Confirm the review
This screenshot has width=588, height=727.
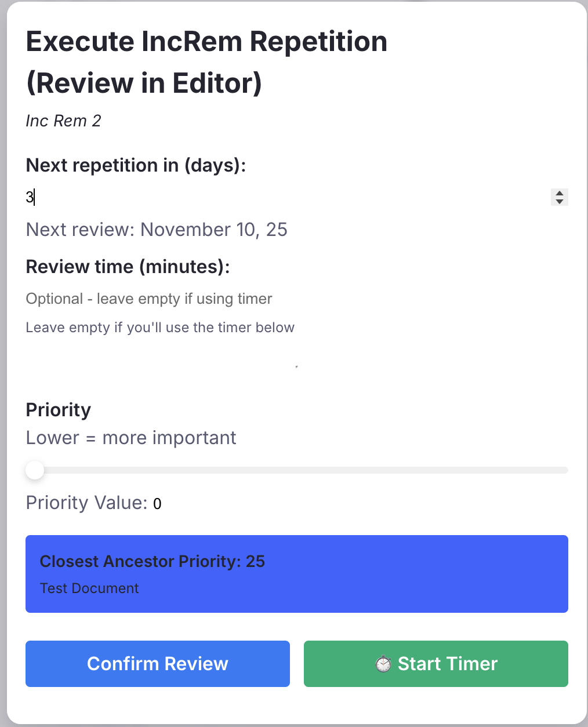click(158, 664)
